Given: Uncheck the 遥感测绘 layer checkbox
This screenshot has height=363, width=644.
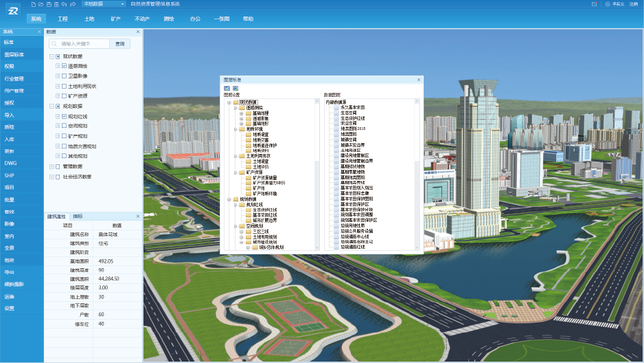Looking at the screenshot, I should point(64,66).
